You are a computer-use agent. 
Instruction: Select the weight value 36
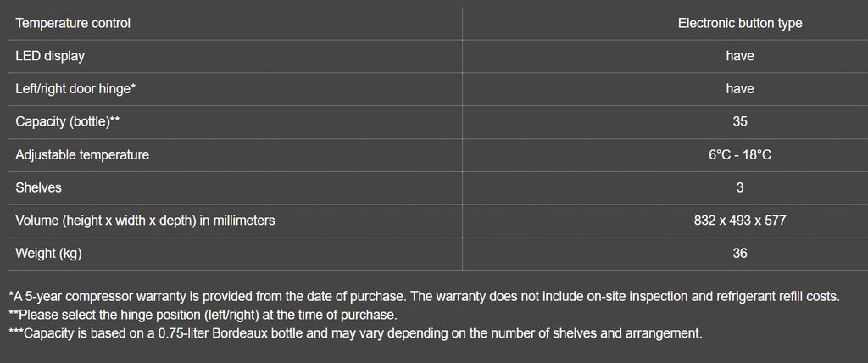[x=739, y=254]
